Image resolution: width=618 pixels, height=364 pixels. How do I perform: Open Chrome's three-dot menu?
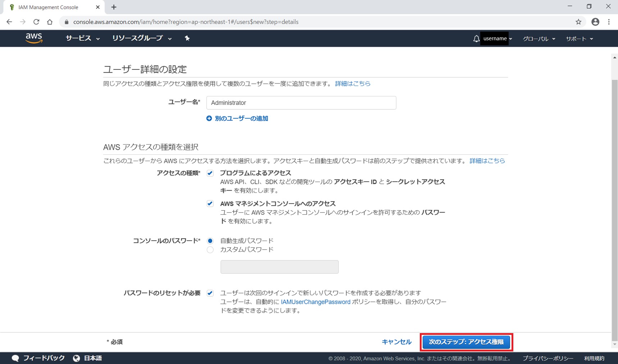pos(609,22)
